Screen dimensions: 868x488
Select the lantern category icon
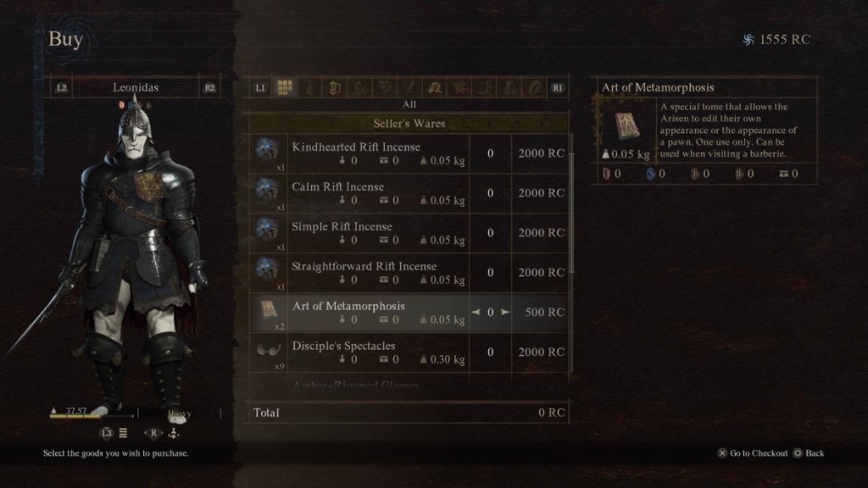pyautogui.click(x=334, y=87)
